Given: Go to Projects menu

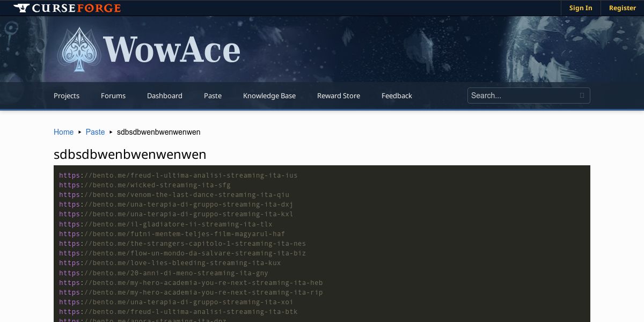Looking at the screenshot, I should click(67, 96).
